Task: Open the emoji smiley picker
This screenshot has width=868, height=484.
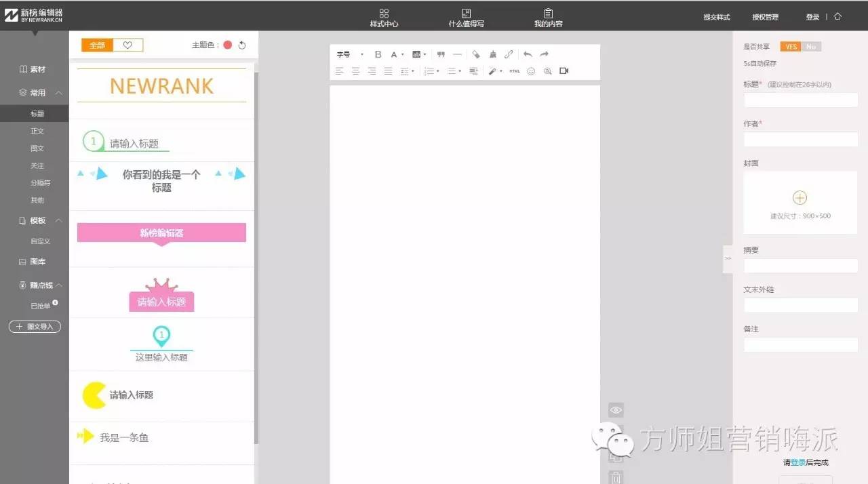Action: pos(531,70)
